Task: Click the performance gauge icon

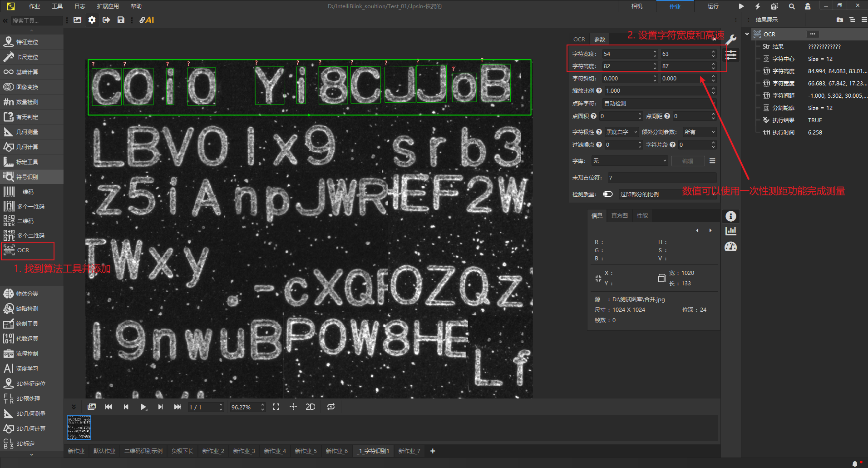Action: pos(731,247)
